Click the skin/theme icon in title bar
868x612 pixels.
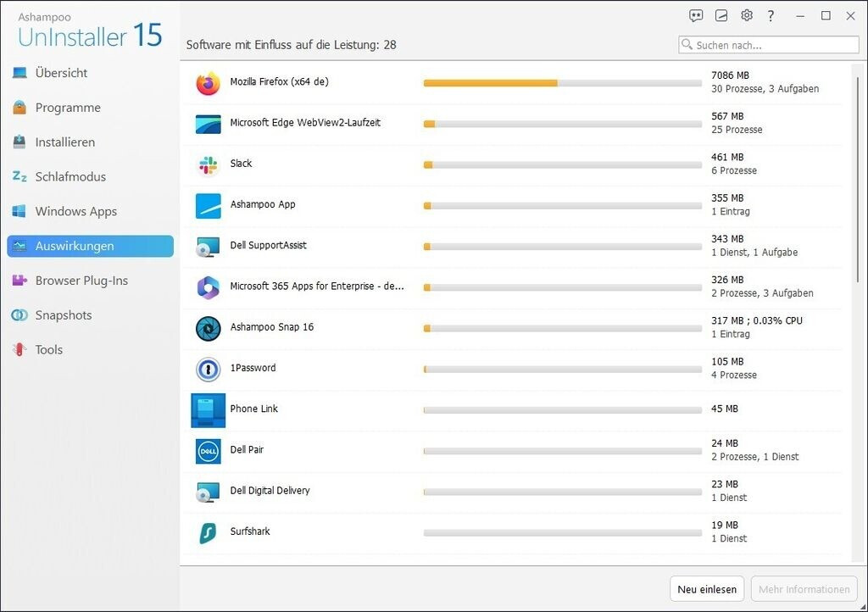[721, 16]
